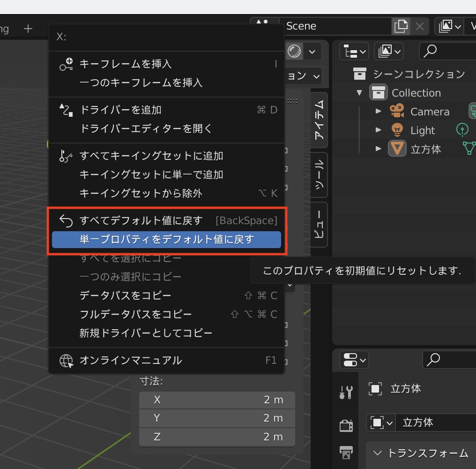Screen dimensions: 476x469
Task: Collapse the トランスフォーム panel
Action: [x=378, y=453]
